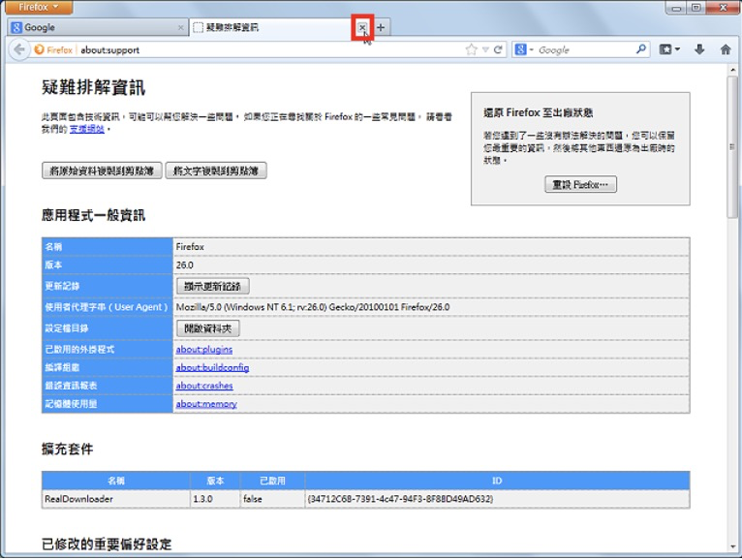
Task: Close the 疑難排解資訊 tab
Action: coord(362,27)
